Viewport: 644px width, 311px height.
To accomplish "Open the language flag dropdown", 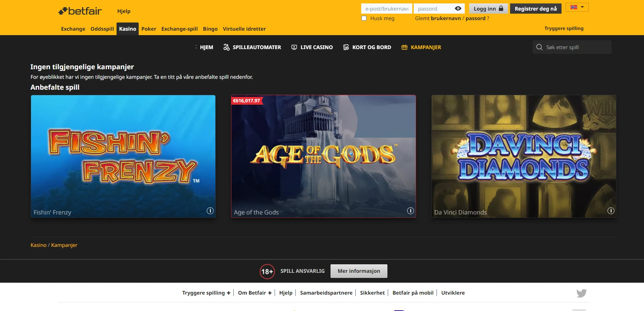I will [x=577, y=7].
